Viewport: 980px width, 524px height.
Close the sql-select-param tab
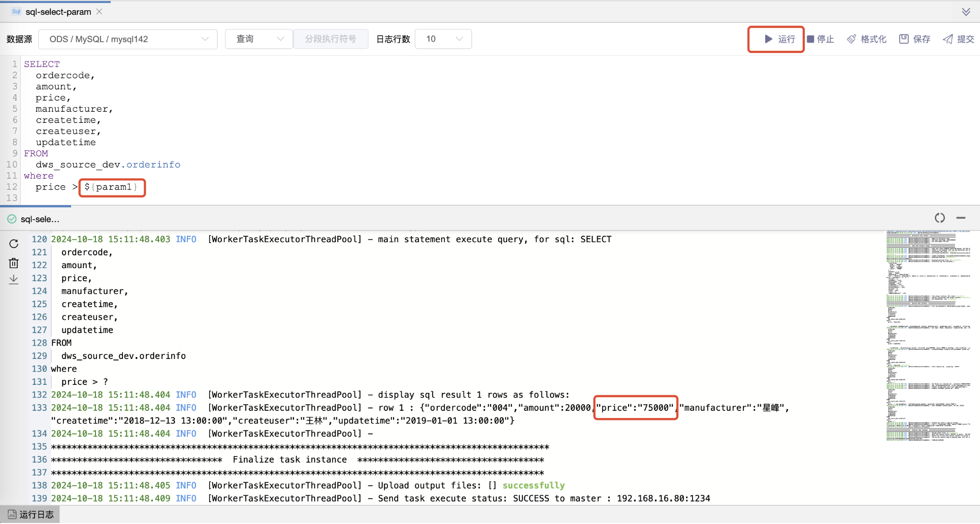(x=100, y=12)
